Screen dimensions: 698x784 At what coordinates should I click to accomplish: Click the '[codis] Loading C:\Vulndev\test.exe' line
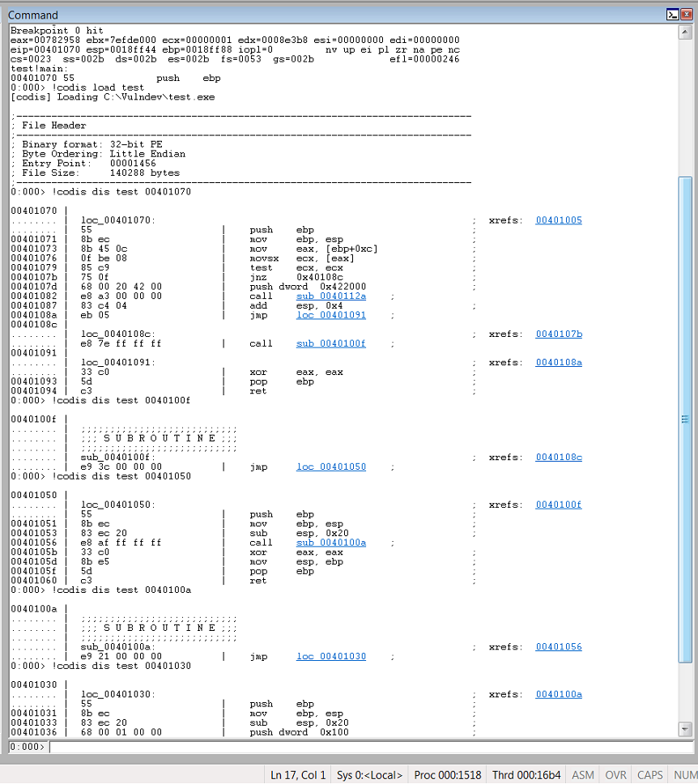coord(113,97)
